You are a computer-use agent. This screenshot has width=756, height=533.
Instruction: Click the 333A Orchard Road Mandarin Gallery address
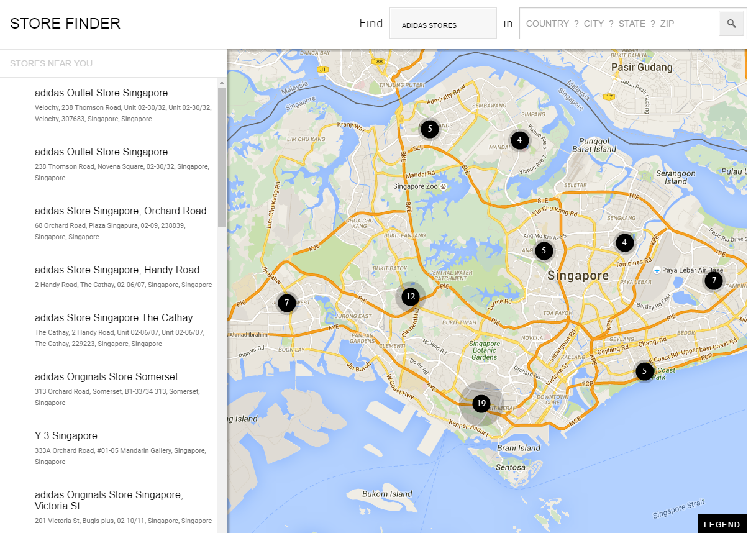pos(121,456)
